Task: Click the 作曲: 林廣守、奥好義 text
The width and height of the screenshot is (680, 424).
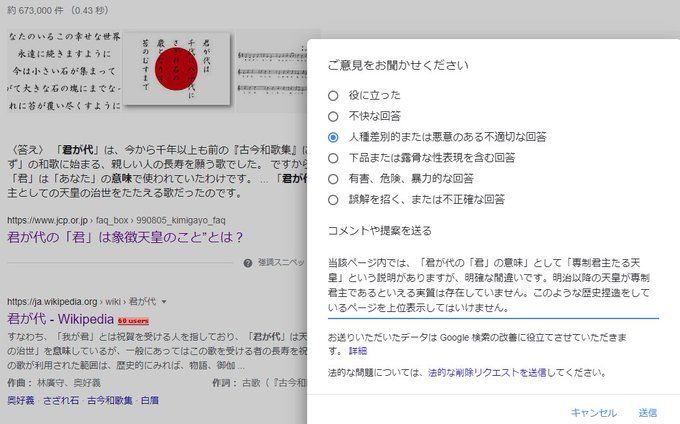Action: [54, 383]
